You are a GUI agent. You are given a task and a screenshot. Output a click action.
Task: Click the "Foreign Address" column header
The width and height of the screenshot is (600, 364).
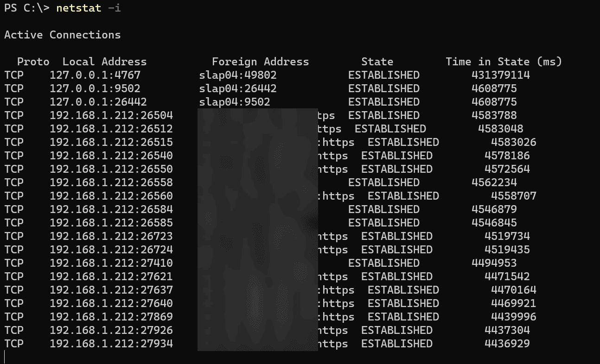(261, 62)
